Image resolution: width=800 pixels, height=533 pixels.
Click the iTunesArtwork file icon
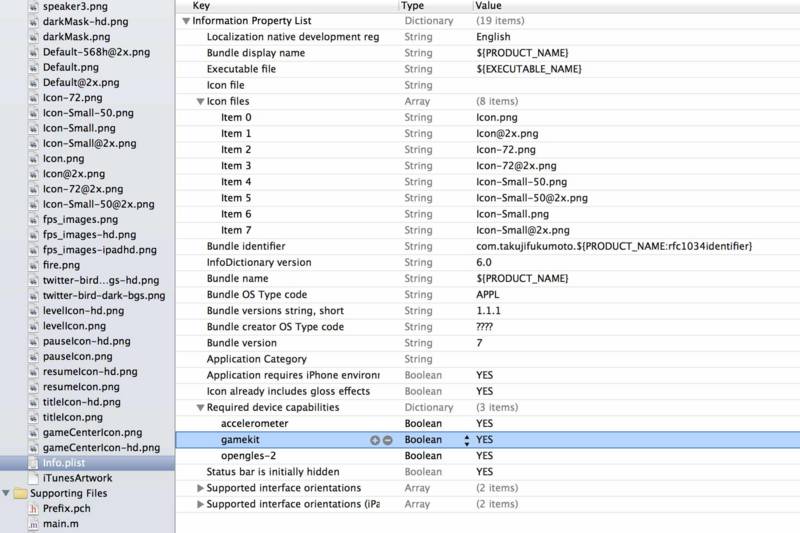click(x=33, y=478)
